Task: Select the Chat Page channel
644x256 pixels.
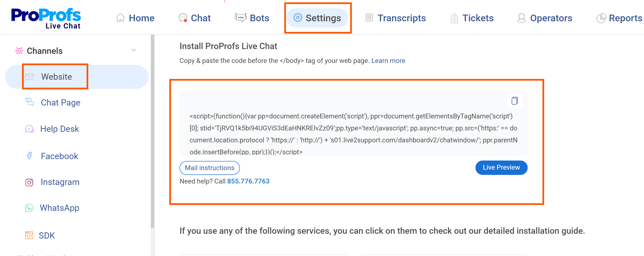Action: point(60,102)
